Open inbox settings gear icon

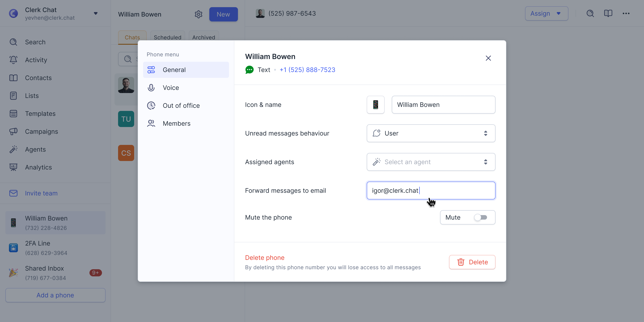[199, 14]
